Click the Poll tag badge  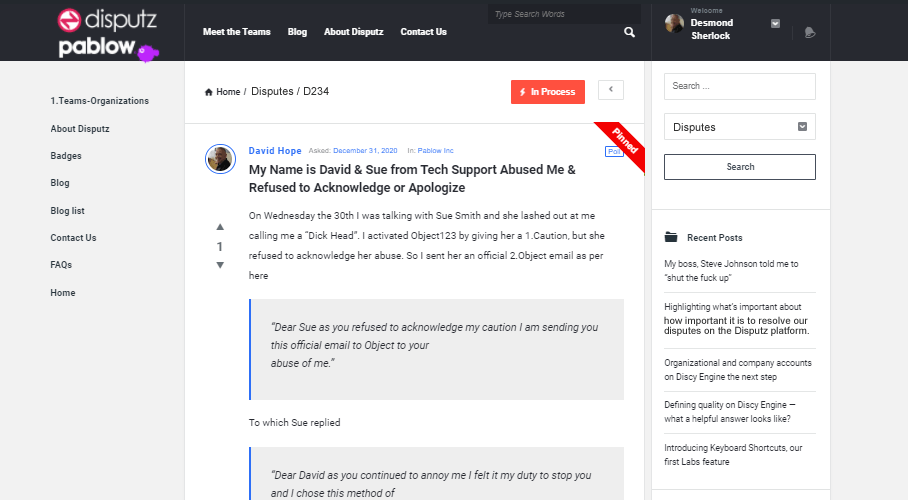tap(613, 151)
